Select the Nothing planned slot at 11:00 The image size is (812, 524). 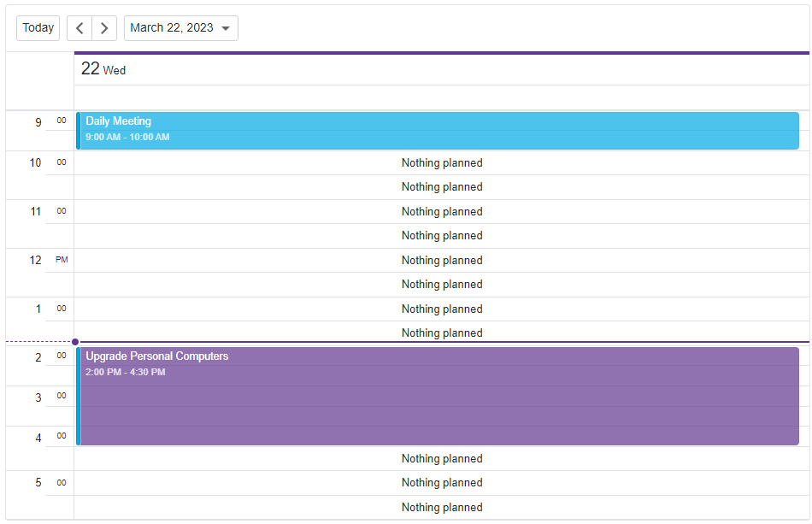coord(442,211)
